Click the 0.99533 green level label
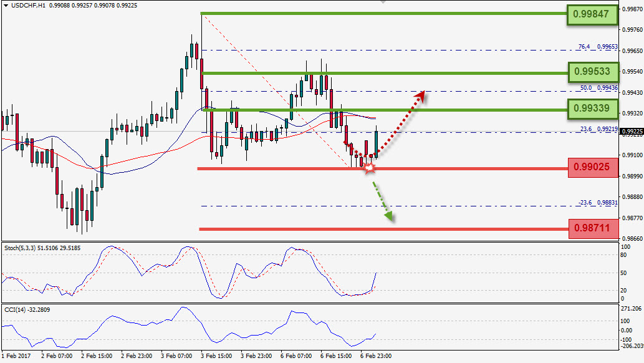This screenshot has height=363, width=644. (593, 72)
